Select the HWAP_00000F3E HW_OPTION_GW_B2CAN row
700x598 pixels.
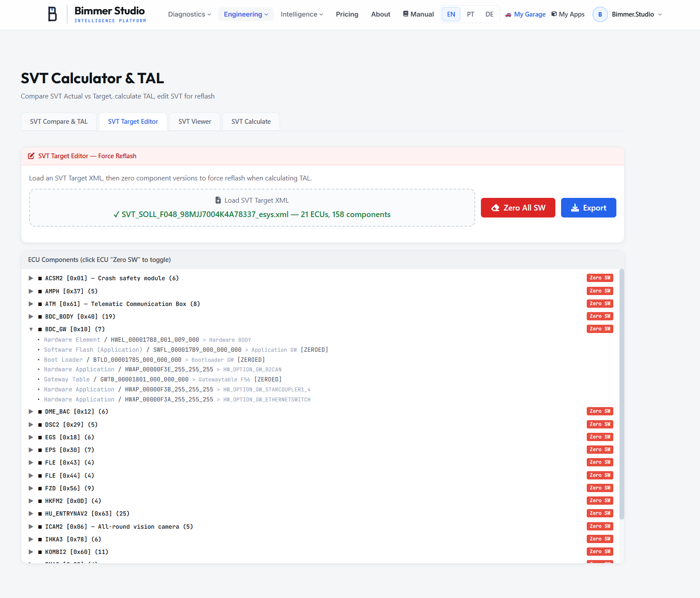[x=159, y=370]
